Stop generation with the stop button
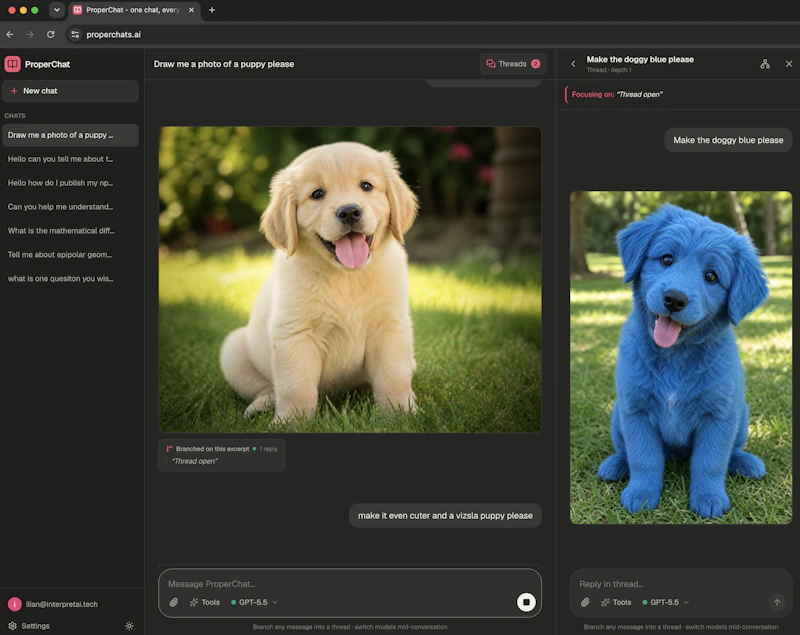Screen dimensions: 800x635 click(526, 602)
